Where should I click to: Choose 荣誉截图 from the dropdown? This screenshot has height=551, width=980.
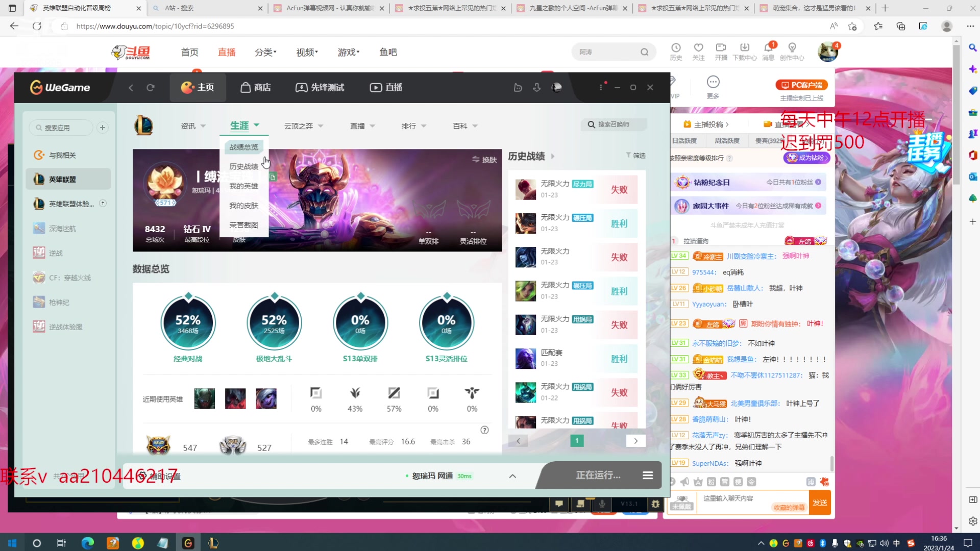[x=243, y=225]
